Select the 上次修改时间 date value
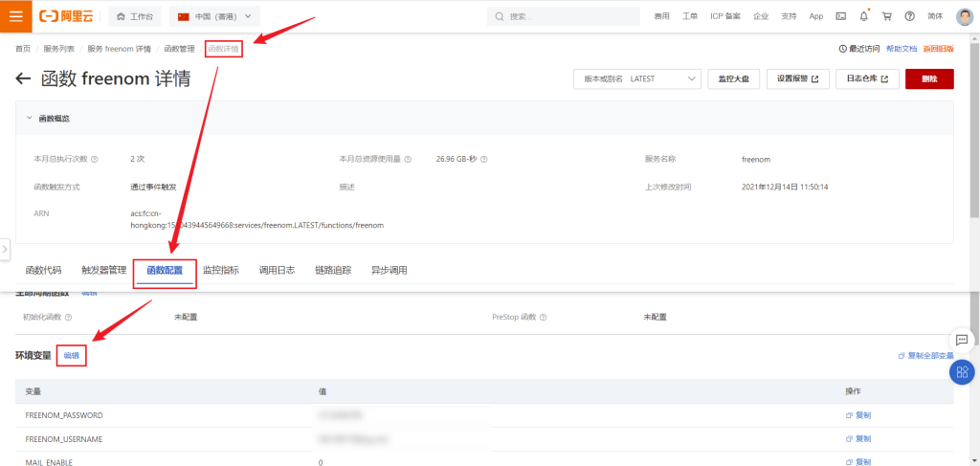 pyautogui.click(x=785, y=187)
